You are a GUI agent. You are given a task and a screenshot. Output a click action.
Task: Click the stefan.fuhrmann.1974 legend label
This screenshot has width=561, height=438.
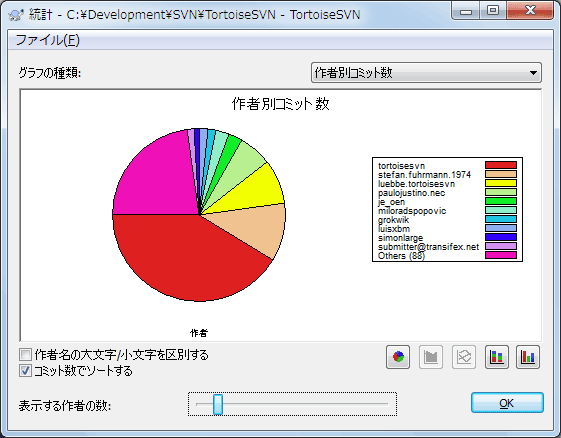click(424, 175)
